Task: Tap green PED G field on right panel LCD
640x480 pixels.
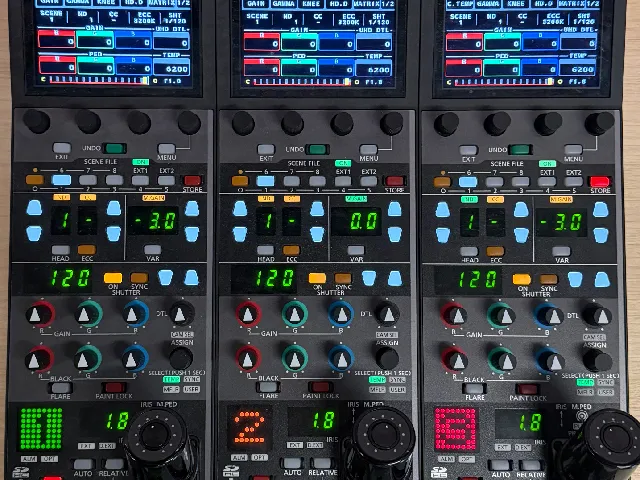Action: [500, 68]
